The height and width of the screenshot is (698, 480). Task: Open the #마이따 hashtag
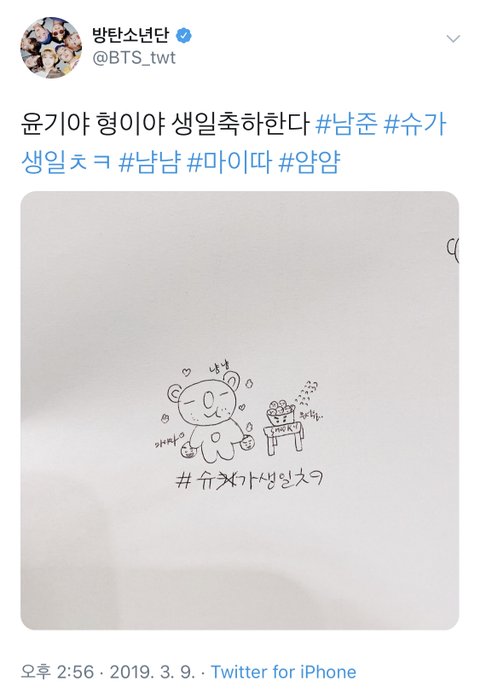(229, 161)
